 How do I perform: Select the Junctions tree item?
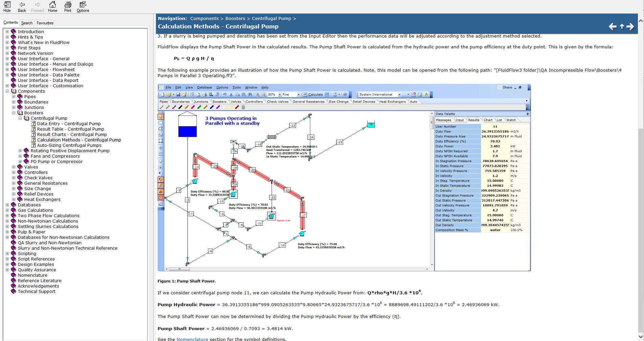tap(34, 108)
